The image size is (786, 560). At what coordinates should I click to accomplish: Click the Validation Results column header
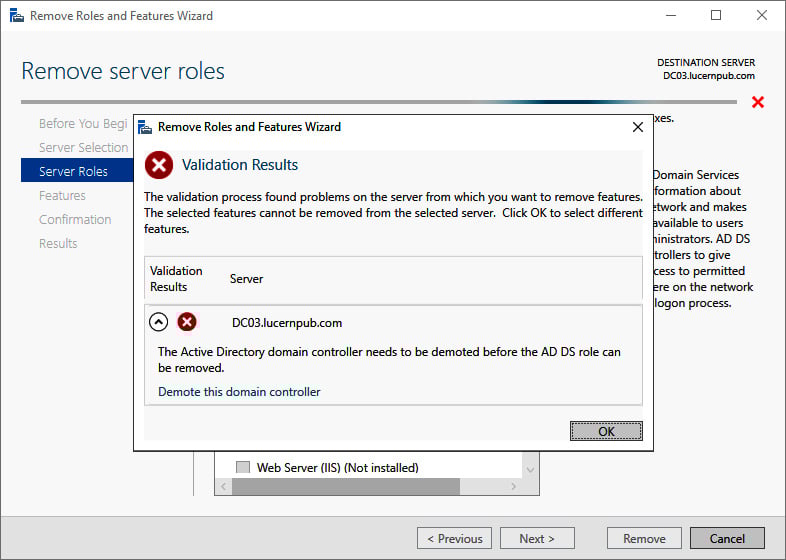click(x=176, y=279)
